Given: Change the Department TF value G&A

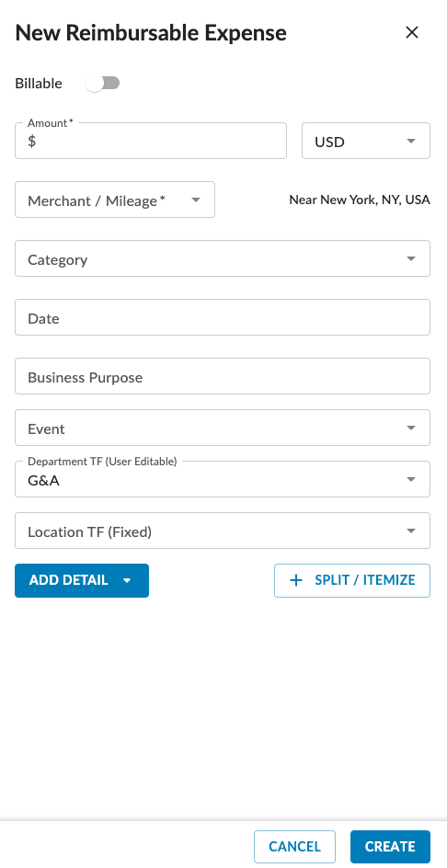Looking at the screenshot, I should click(x=222, y=479).
